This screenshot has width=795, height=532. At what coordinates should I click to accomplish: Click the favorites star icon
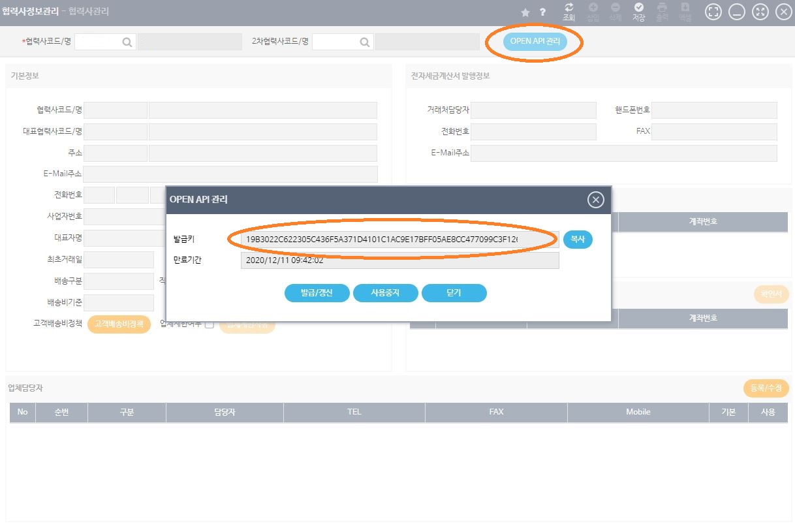(525, 12)
